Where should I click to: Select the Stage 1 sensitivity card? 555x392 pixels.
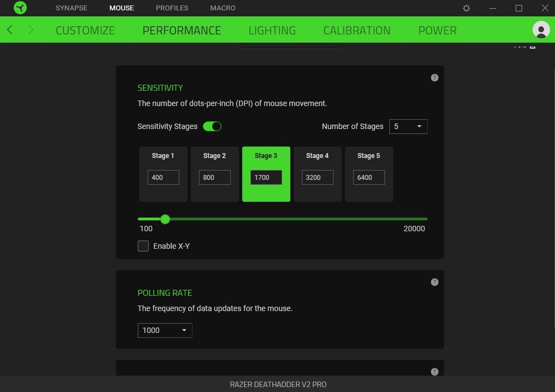point(163,174)
